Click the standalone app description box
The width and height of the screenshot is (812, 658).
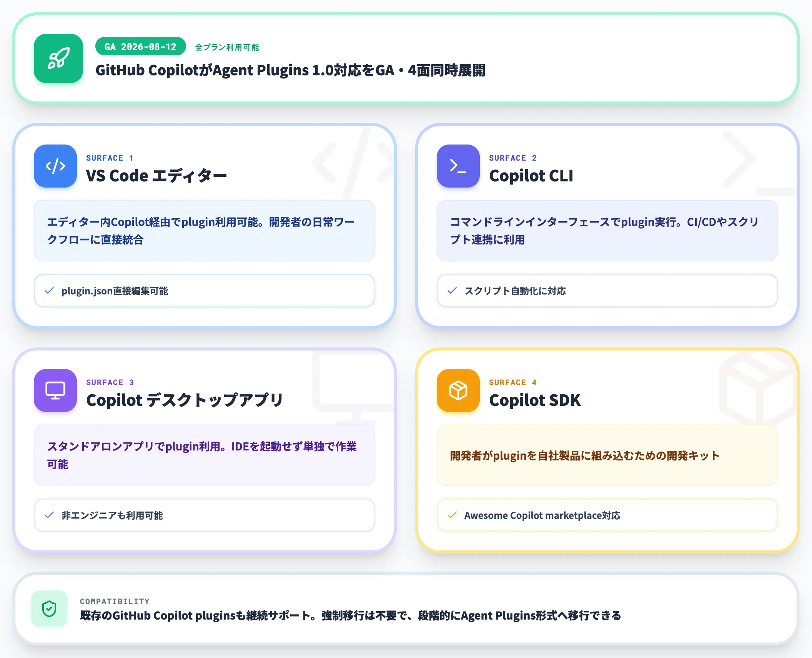[x=205, y=455]
